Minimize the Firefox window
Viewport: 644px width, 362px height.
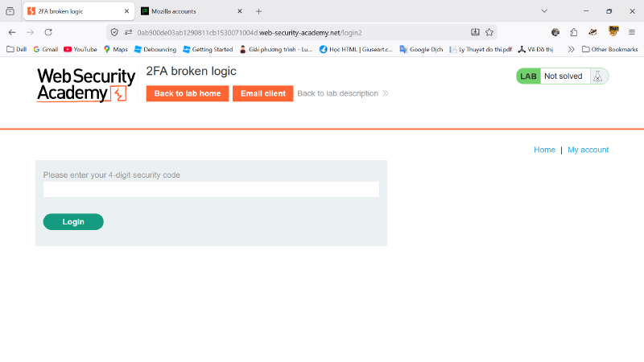pyautogui.click(x=586, y=11)
